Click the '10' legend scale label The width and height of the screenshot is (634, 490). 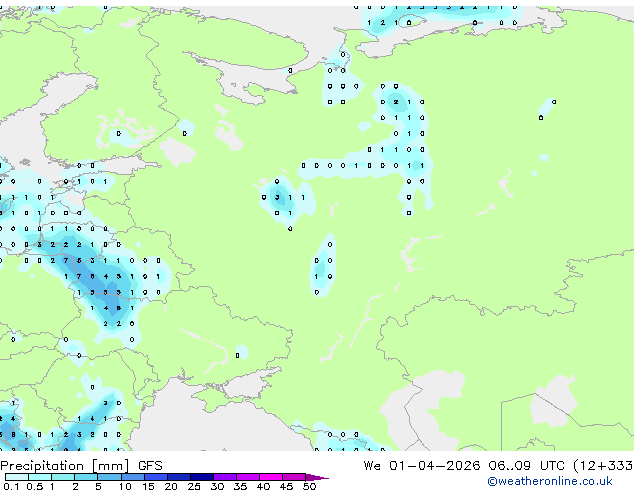tap(125, 486)
